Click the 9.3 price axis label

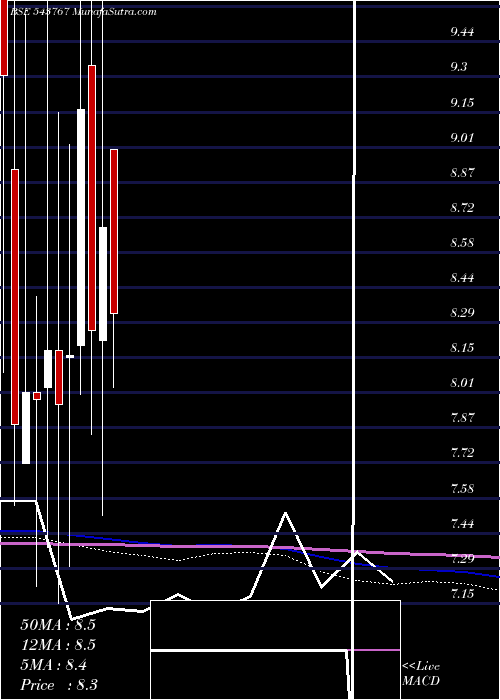pos(458,67)
